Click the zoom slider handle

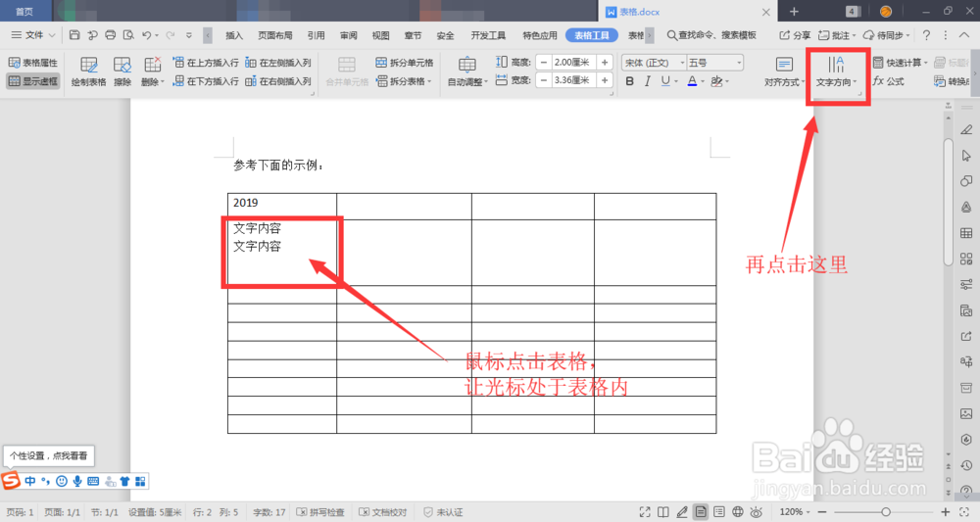[886, 512]
